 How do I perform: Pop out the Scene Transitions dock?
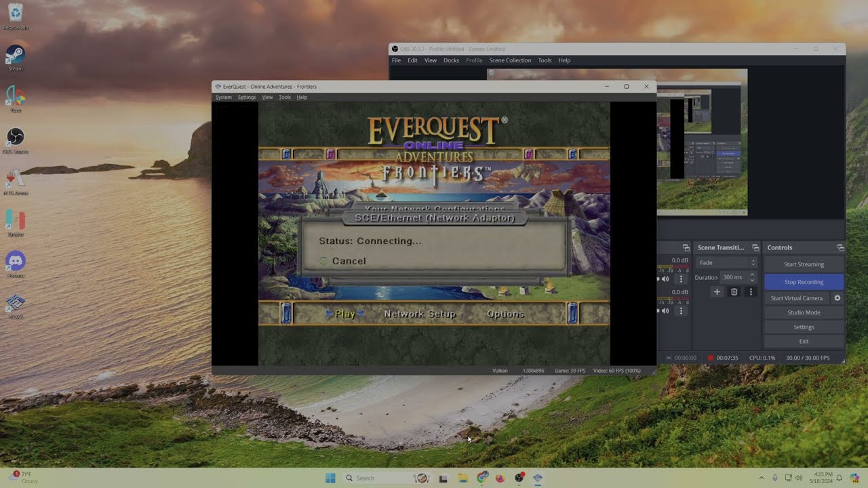(755, 248)
